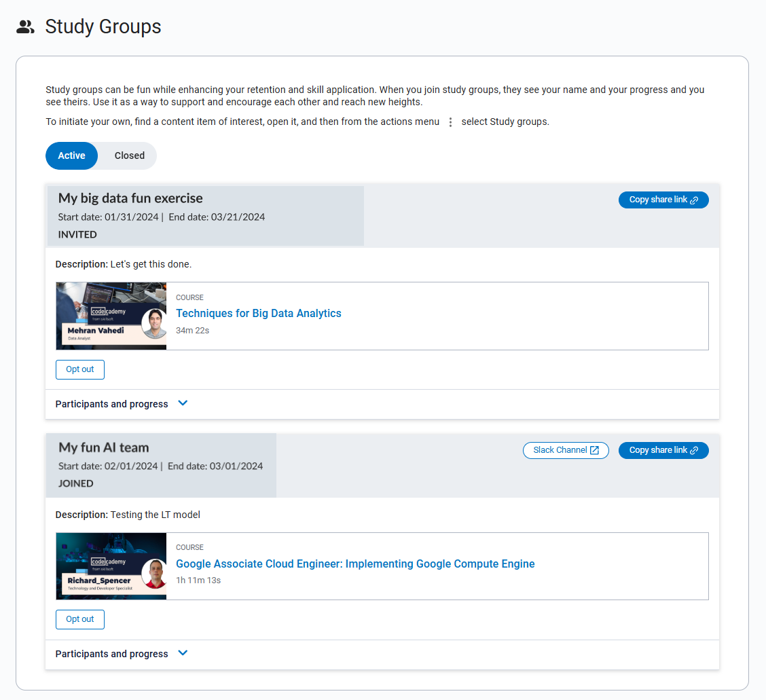The image size is (766, 700).
Task: Copy share link for My big data fun exercise
Action: point(663,200)
